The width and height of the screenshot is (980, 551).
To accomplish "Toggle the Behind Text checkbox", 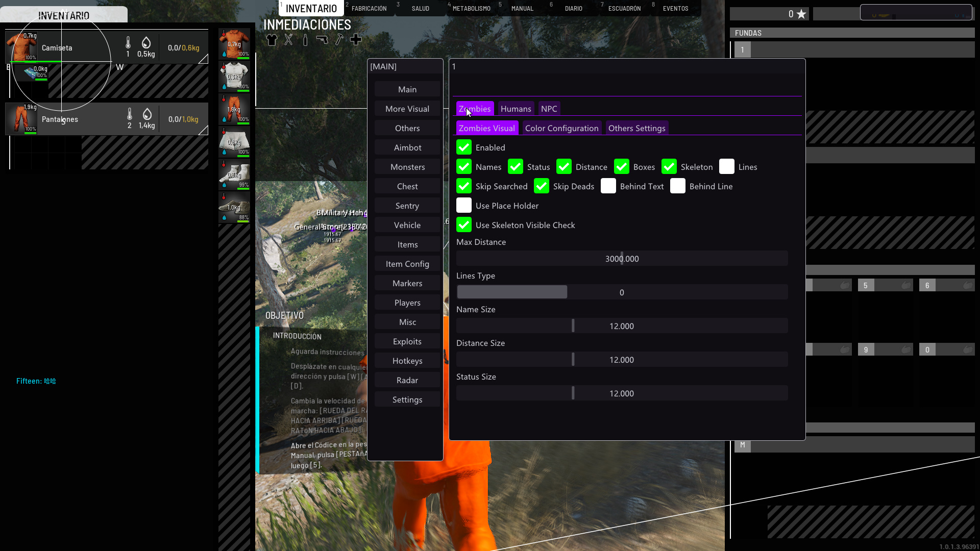I will coord(608,186).
